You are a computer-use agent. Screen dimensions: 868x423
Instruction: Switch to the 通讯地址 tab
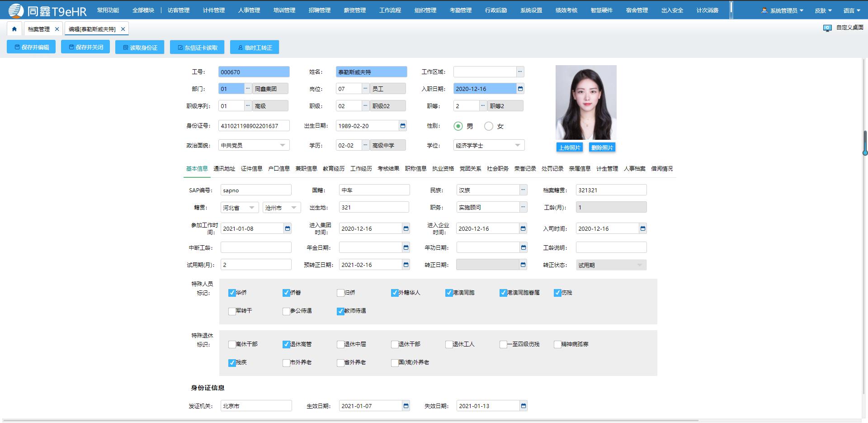pos(225,168)
